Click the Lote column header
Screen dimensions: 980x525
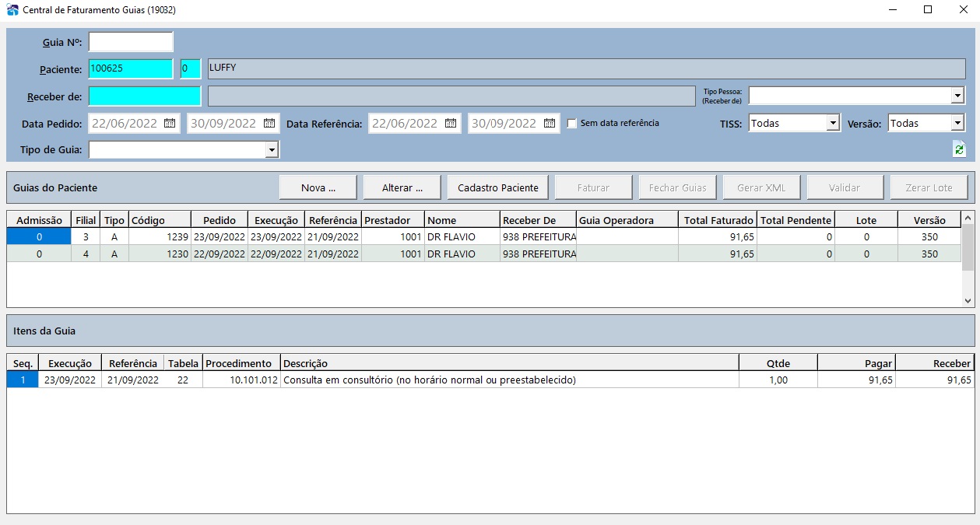[866, 220]
